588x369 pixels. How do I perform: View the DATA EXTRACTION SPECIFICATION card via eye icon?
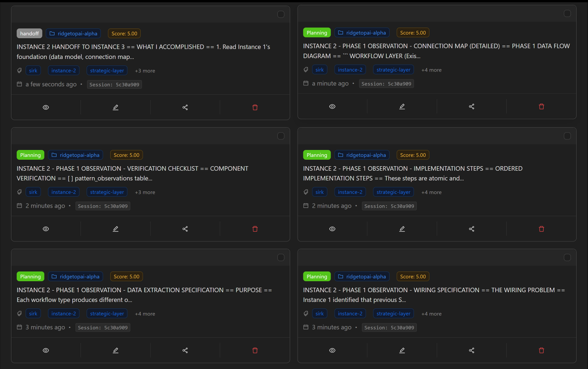pos(46,350)
